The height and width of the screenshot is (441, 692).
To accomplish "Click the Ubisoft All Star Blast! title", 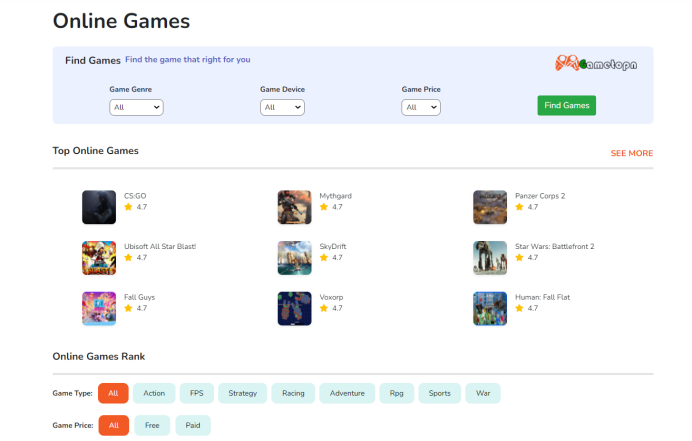I will (x=160, y=247).
